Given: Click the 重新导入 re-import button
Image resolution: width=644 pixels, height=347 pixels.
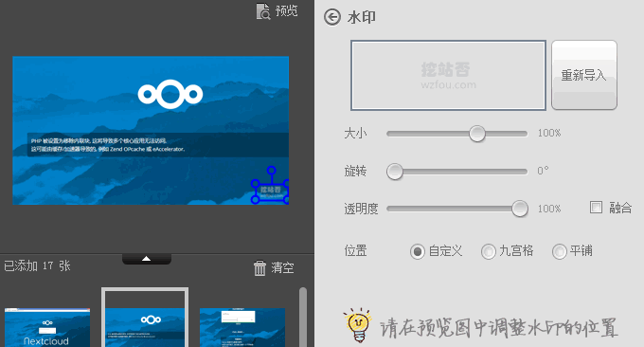Looking at the screenshot, I should [584, 75].
